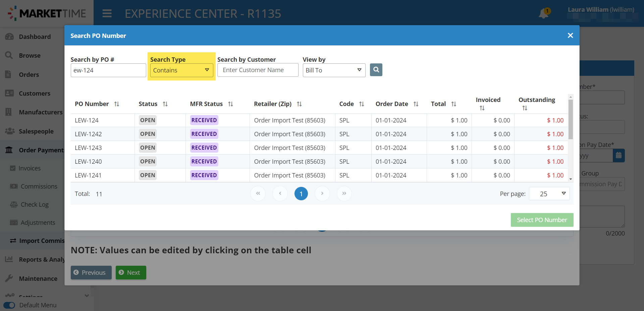Toggle the Default Menu switch
644x311 pixels.
click(x=9, y=305)
